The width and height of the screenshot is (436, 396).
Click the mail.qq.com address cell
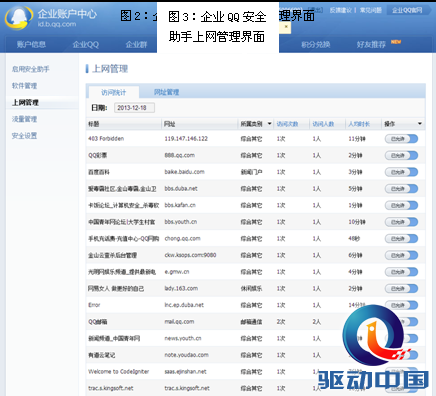[179, 322]
